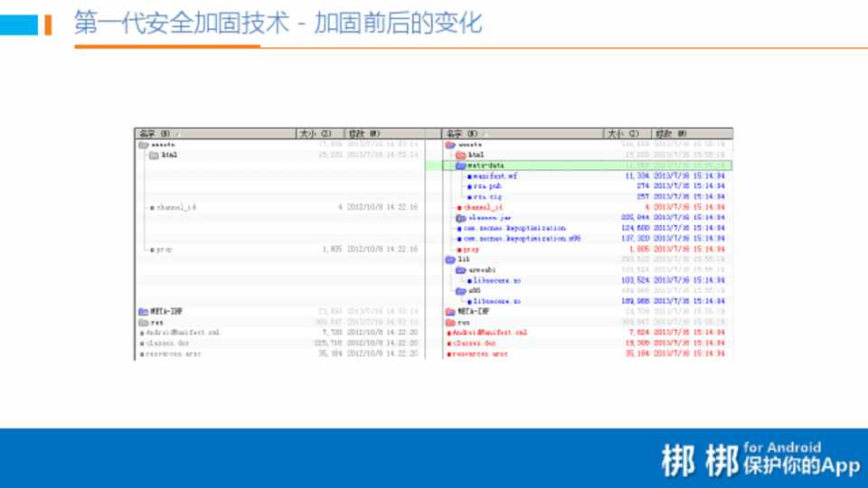
Task: Click the red assets folder icon in right pane
Action: click(x=450, y=145)
